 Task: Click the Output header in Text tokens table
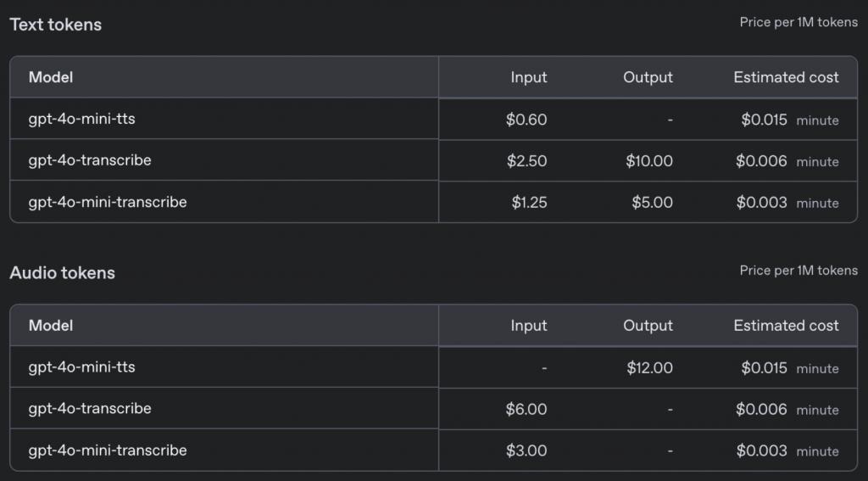point(648,77)
